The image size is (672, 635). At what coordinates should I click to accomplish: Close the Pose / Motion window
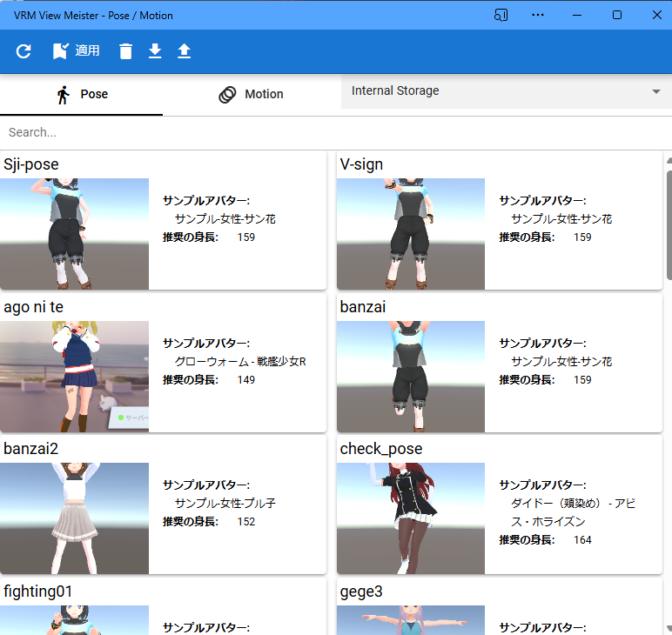point(656,16)
